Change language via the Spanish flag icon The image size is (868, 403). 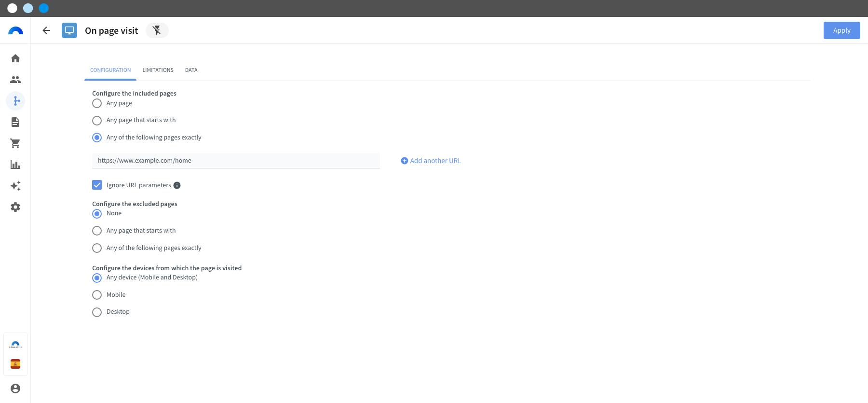click(x=15, y=364)
